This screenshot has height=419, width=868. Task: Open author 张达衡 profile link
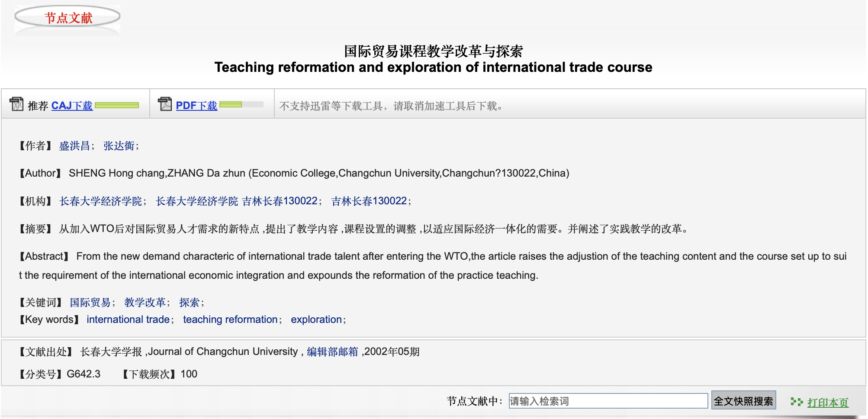point(119,146)
